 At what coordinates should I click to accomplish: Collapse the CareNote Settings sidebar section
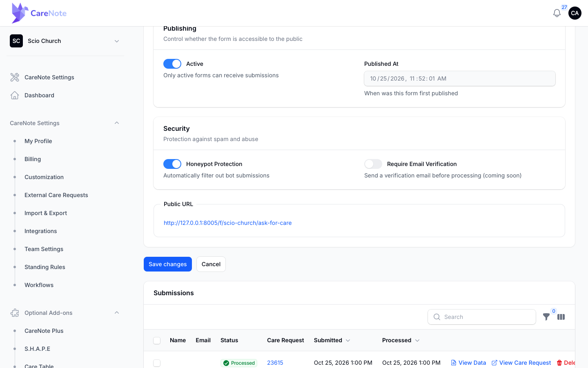pyautogui.click(x=117, y=123)
